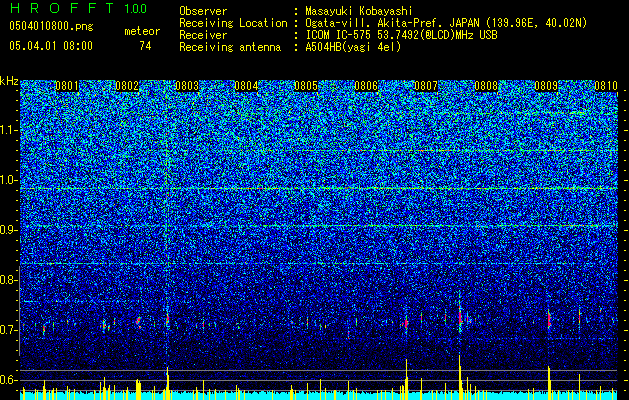The width and height of the screenshot is (629, 400).
Task: Click the Receiving antenna label
Action: pyautogui.click(x=230, y=47)
